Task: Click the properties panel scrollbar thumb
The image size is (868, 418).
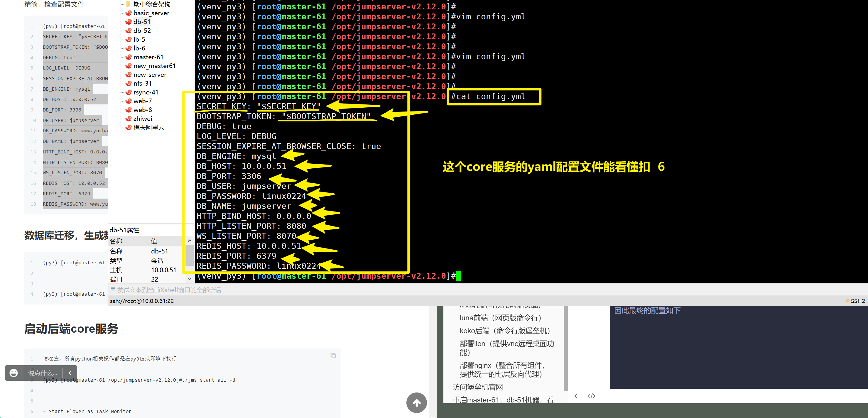Action: 189,255
